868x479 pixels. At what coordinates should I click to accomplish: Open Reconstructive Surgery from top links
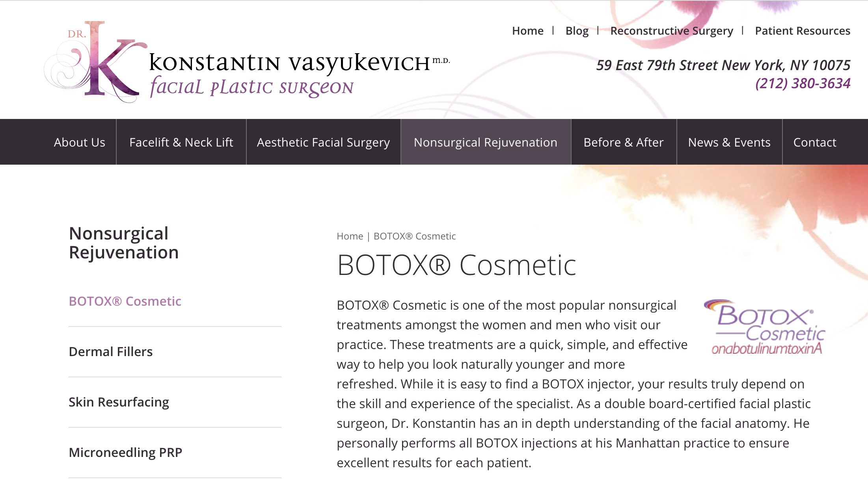coord(672,31)
